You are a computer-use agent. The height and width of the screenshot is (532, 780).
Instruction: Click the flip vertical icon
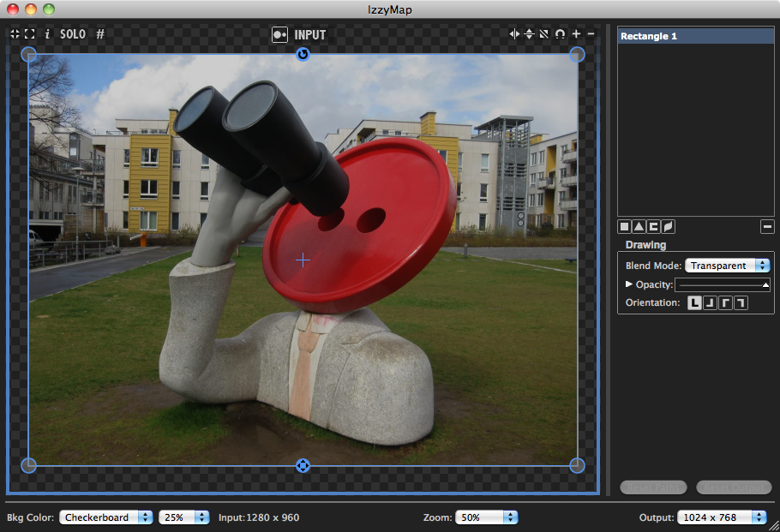pyautogui.click(x=529, y=34)
